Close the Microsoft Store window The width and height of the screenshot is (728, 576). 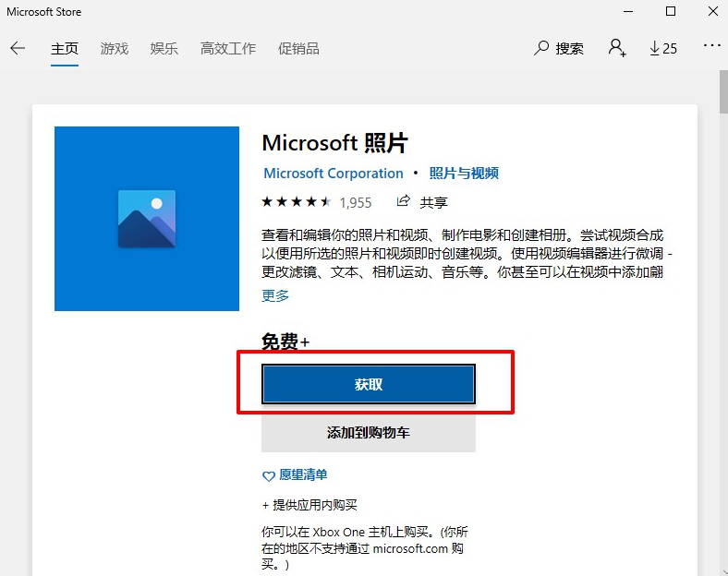713,12
